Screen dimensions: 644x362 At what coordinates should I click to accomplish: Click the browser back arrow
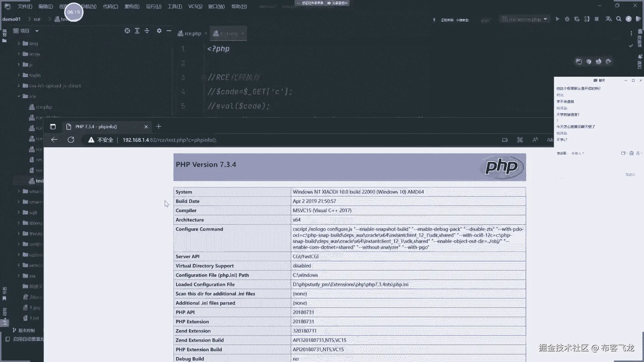[x=54, y=140]
